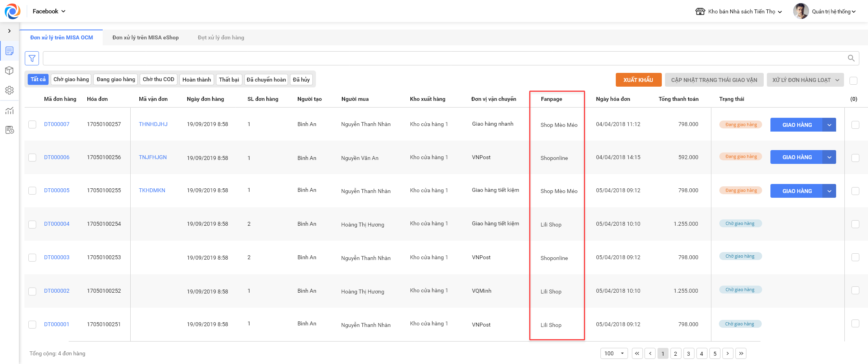
Task: Tick the left checkbox for order DT000001
Action: click(32, 325)
